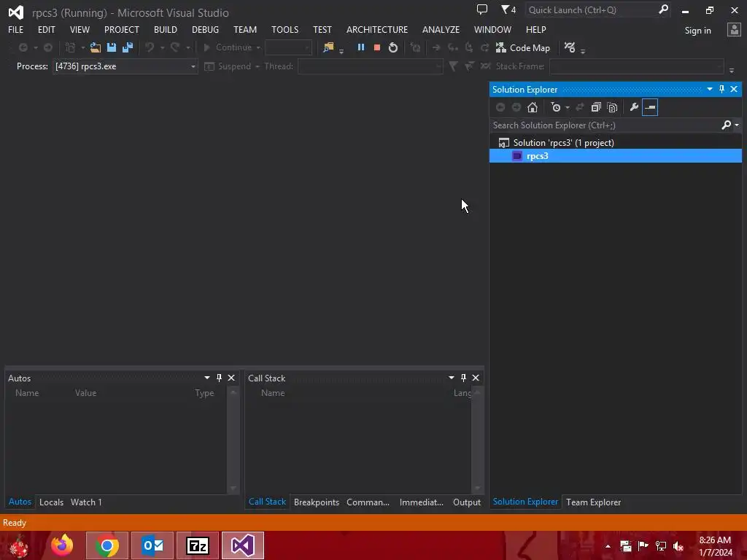747x560 pixels.
Task: Open the BUILD menu
Action: pyautogui.click(x=166, y=29)
